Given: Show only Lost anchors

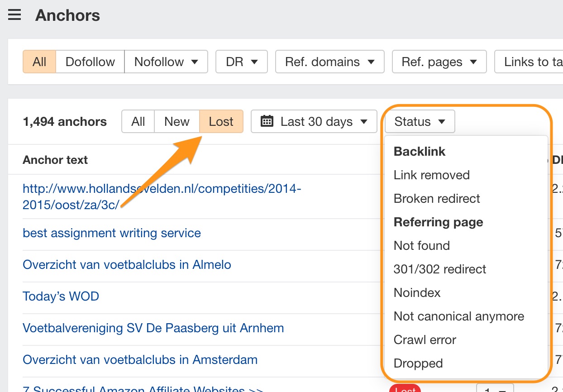Looking at the screenshot, I should [x=221, y=122].
